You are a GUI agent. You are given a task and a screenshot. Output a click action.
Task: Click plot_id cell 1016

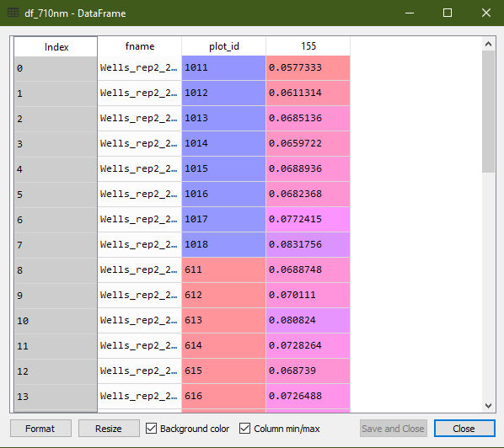(223, 194)
